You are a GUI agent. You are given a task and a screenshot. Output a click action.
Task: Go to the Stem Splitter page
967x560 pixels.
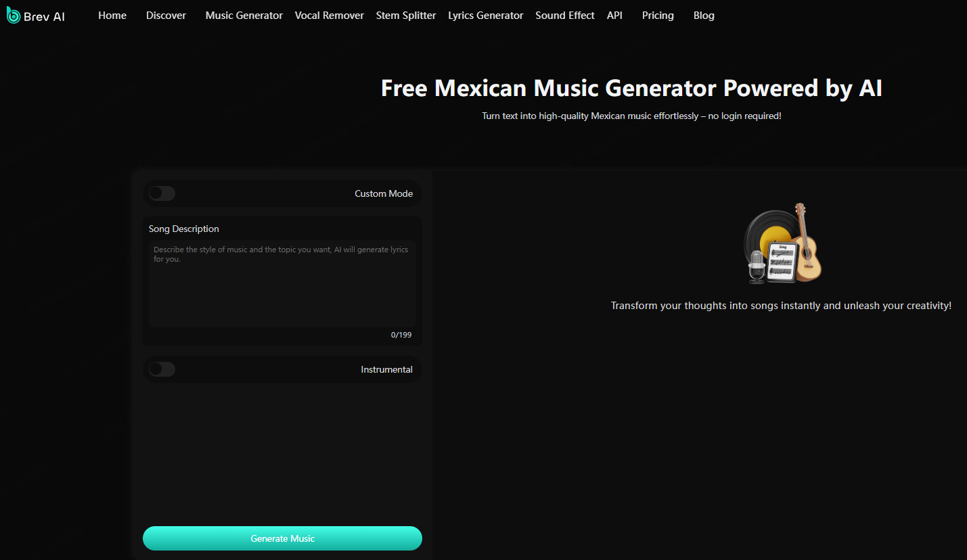[405, 15]
